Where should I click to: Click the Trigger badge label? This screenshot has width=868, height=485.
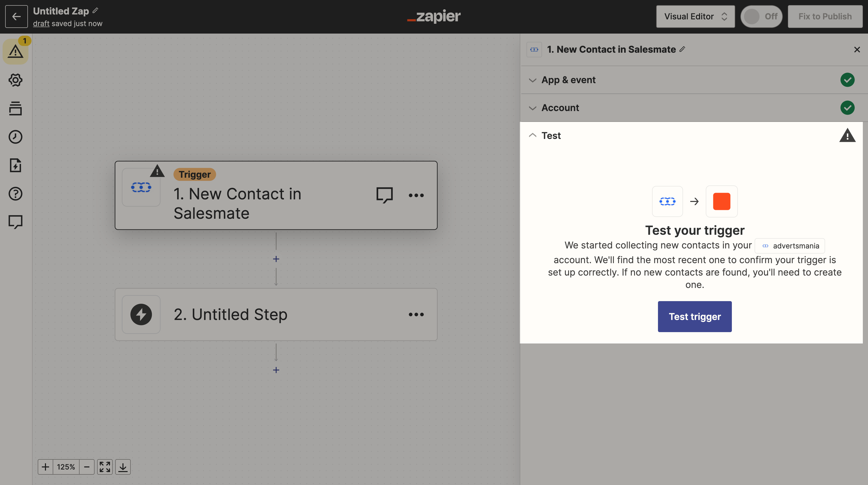click(x=195, y=175)
